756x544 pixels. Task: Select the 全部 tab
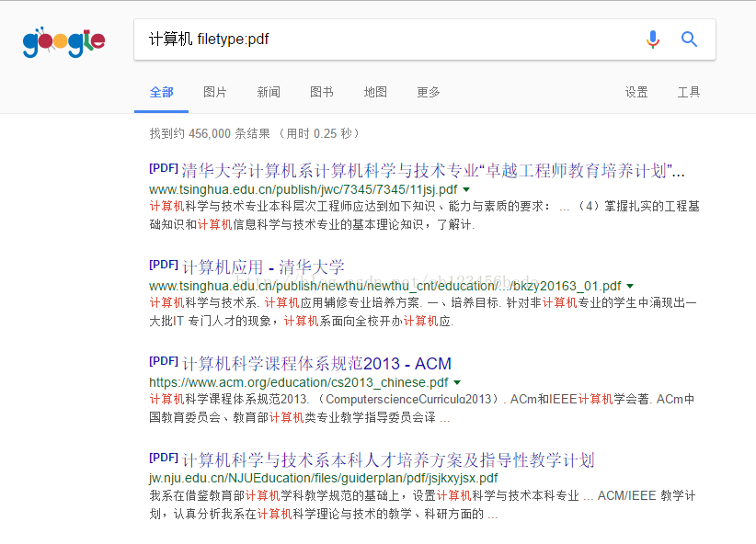(161, 92)
